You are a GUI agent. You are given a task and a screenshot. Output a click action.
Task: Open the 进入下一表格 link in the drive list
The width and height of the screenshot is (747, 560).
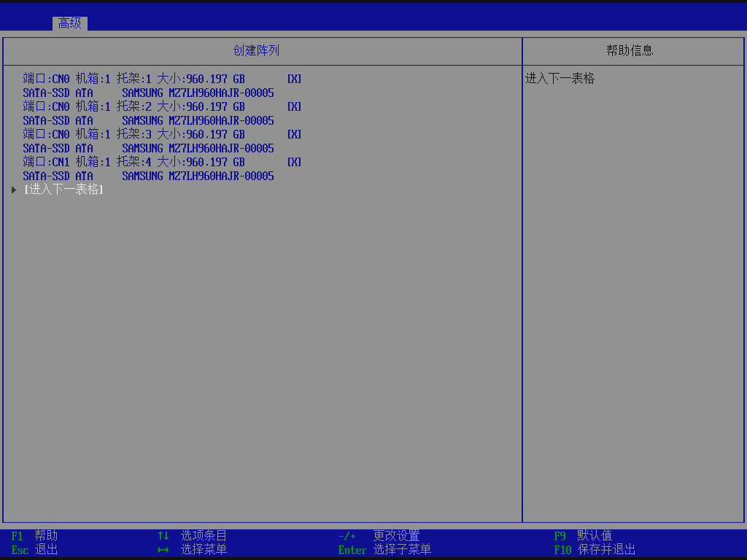click(63, 190)
